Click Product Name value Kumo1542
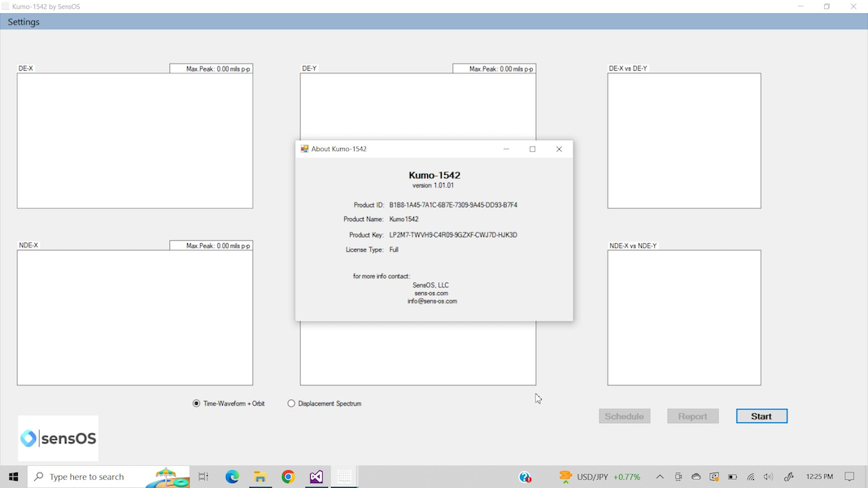Viewport: 868px width, 488px height. pyautogui.click(x=404, y=219)
